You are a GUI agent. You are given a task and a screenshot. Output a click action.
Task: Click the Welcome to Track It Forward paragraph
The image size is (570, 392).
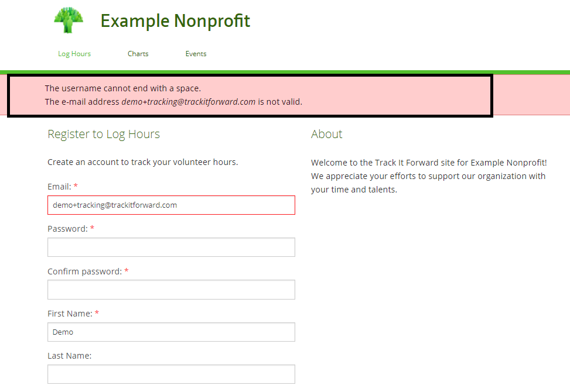[428, 176]
